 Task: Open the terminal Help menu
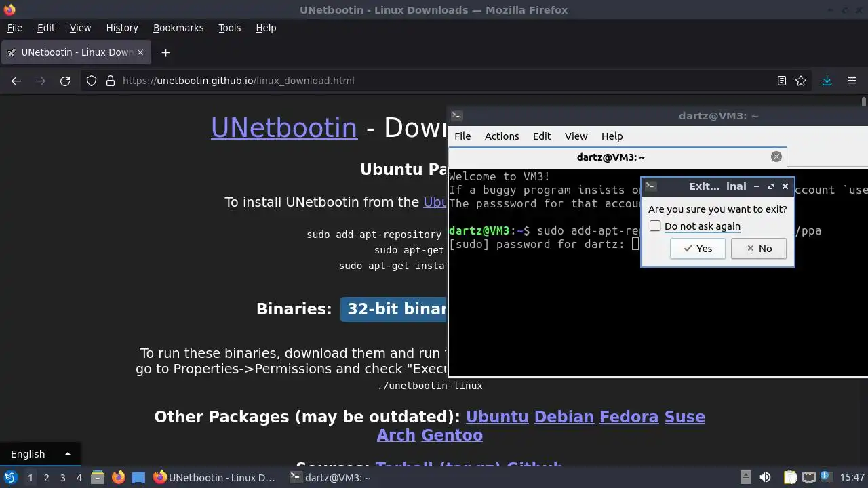tap(612, 136)
